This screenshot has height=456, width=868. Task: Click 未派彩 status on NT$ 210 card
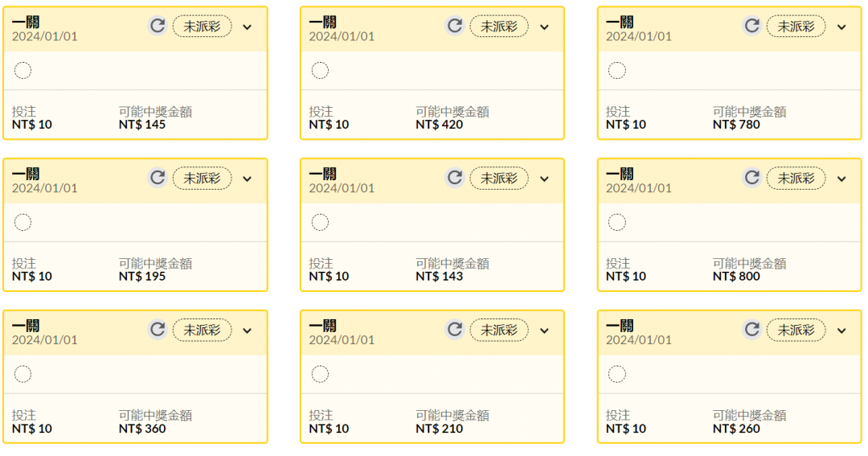coord(499,330)
